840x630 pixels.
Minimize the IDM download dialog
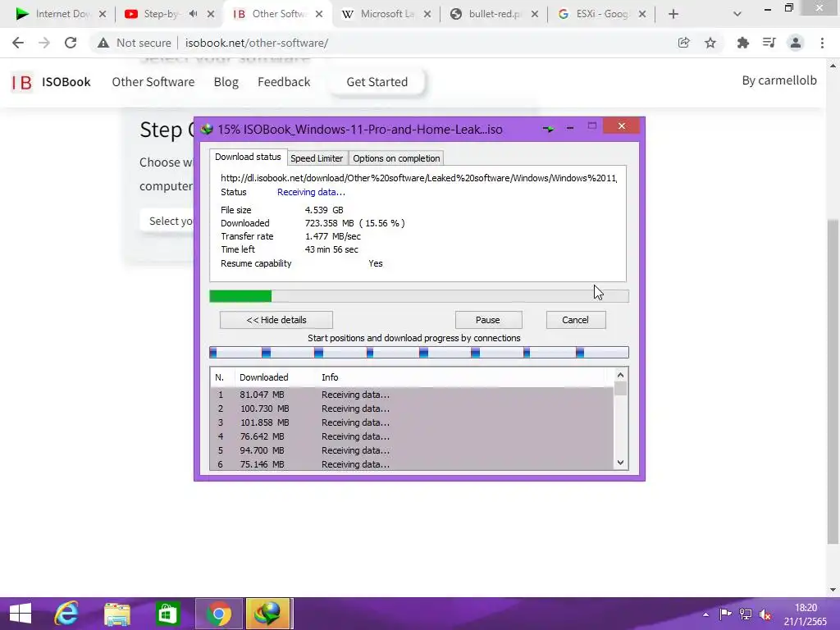click(570, 127)
